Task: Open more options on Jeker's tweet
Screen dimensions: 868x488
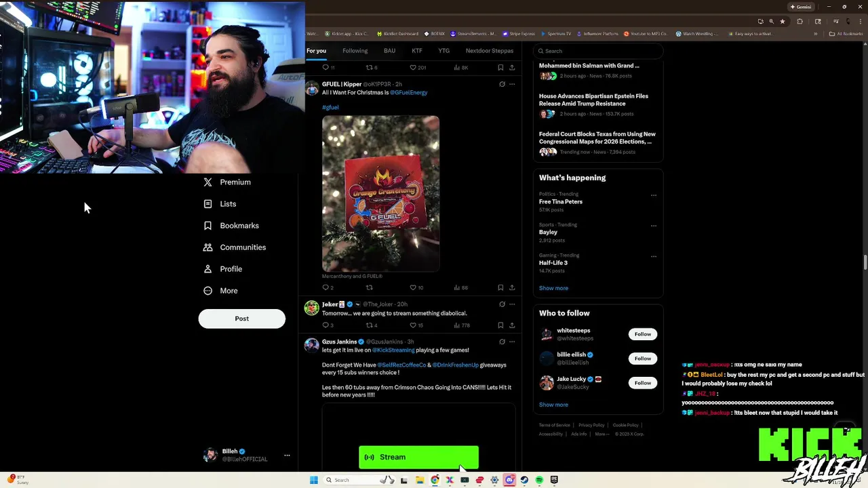Action: tap(512, 304)
